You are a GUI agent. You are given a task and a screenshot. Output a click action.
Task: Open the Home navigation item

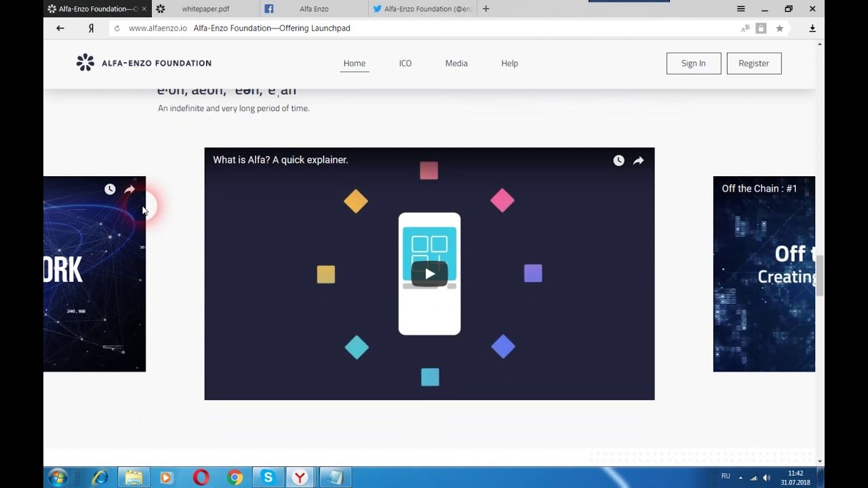click(x=355, y=64)
